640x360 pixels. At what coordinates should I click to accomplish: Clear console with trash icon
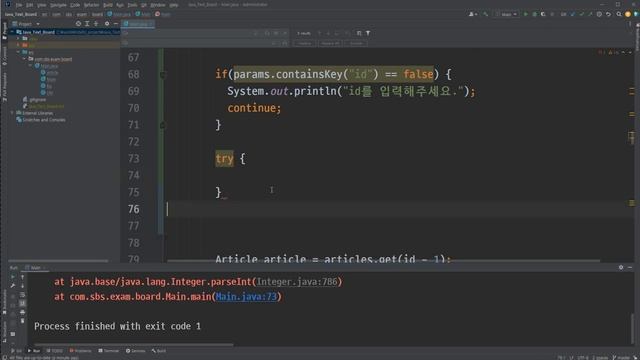22,321
